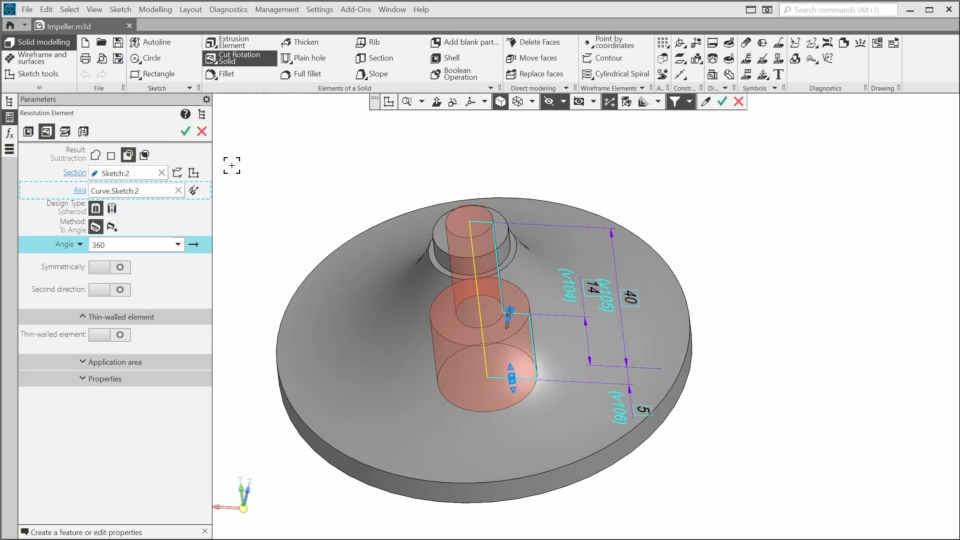Enable the Second direction switch
Screen dimensions: 960x540
click(x=109, y=290)
